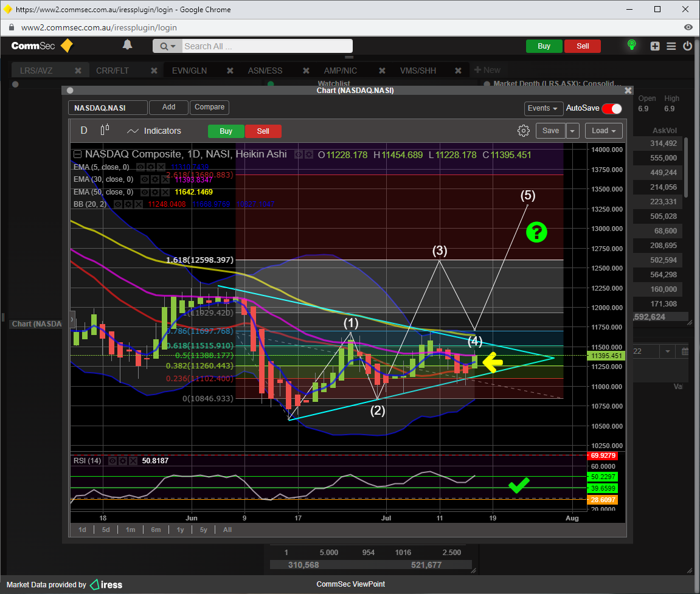This screenshot has width=700, height=594.
Task: Select the 6m time range
Action: tap(156, 530)
